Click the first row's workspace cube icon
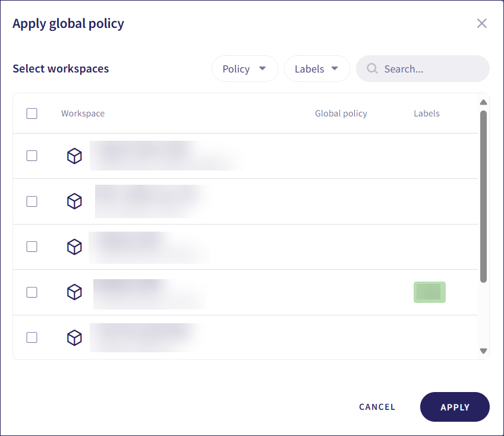This screenshot has width=504, height=436. (x=74, y=156)
